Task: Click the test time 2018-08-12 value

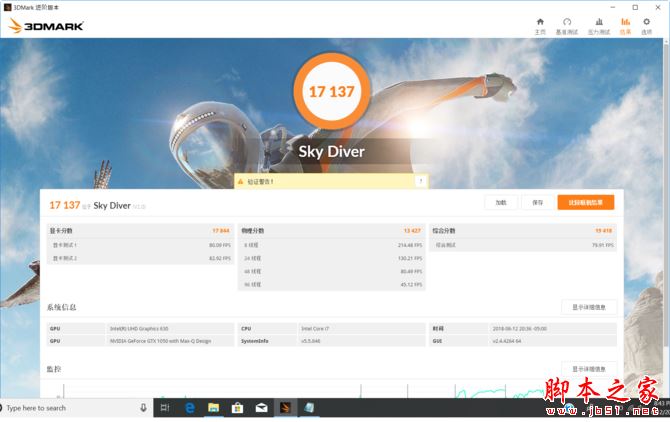Action: tap(520, 328)
